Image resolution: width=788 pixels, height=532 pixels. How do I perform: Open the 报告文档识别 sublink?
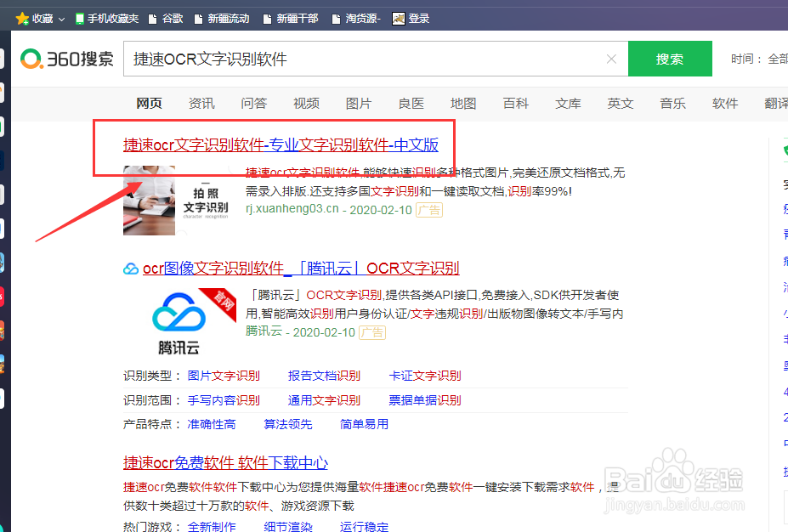pyautogui.click(x=324, y=376)
